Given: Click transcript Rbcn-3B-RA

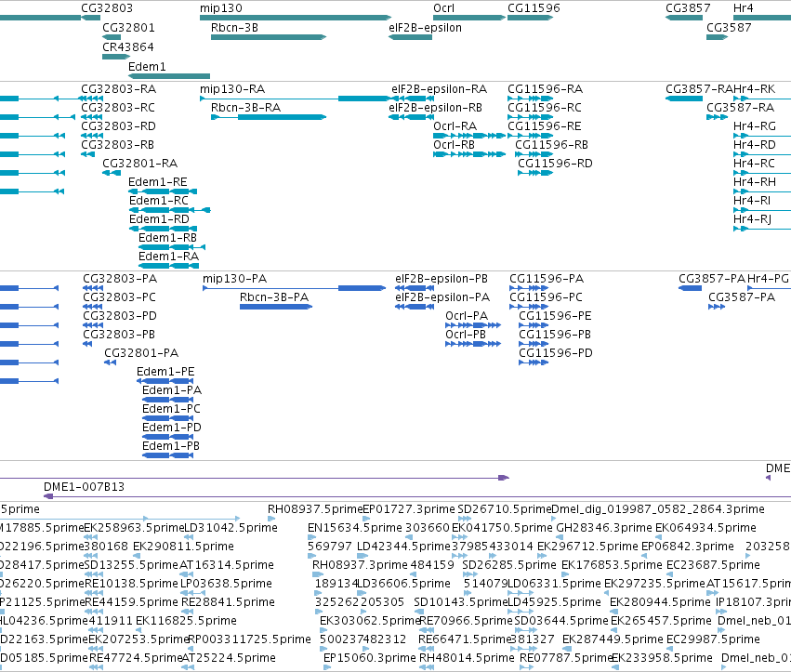Looking at the screenshot, I should [x=269, y=117].
